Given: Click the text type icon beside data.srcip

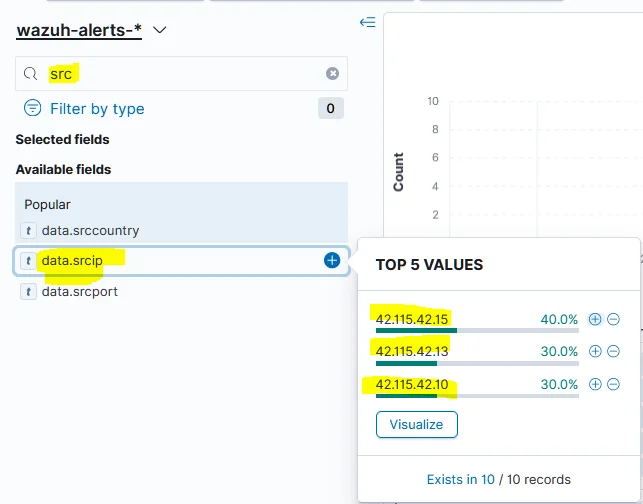Looking at the screenshot, I should pos(28,260).
